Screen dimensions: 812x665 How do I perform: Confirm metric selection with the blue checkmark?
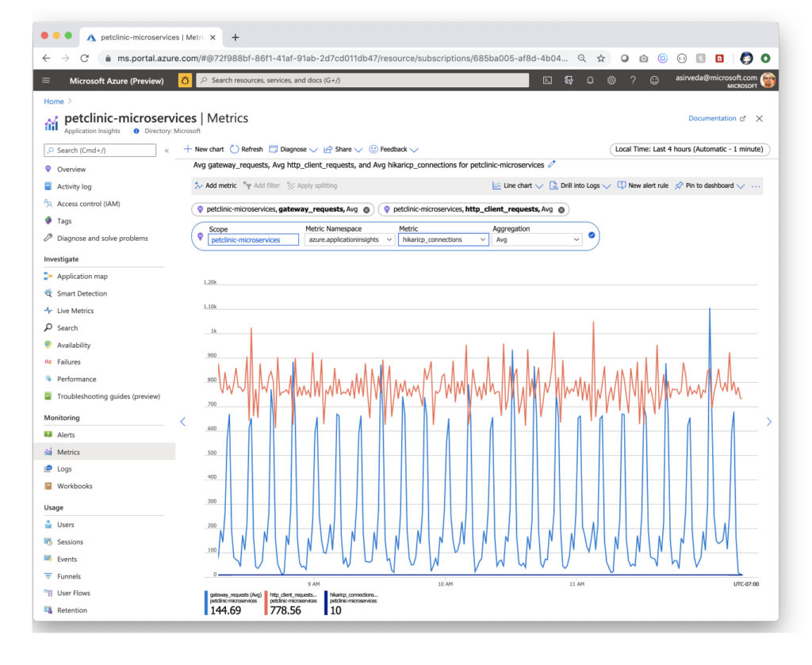pos(591,235)
